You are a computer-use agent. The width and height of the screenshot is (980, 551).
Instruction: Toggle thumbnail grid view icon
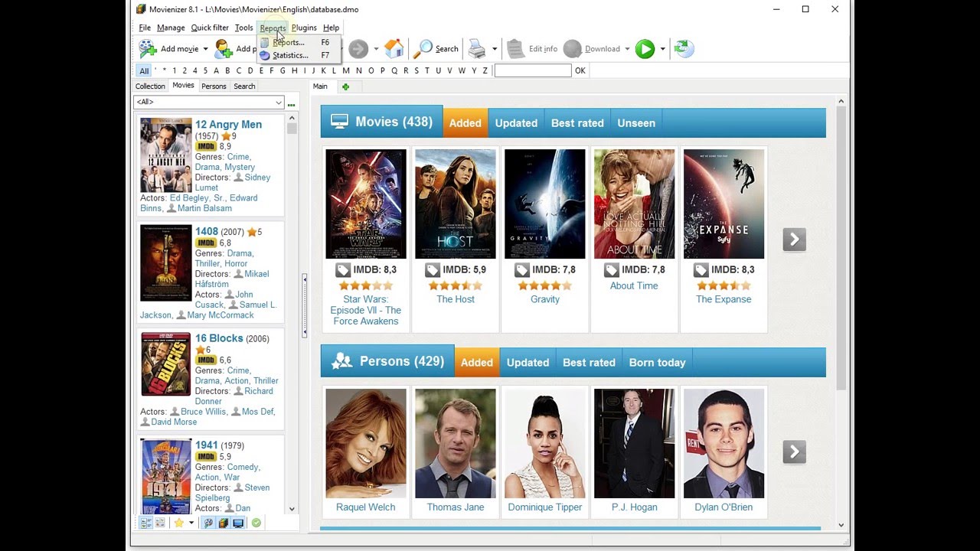point(160,523)
